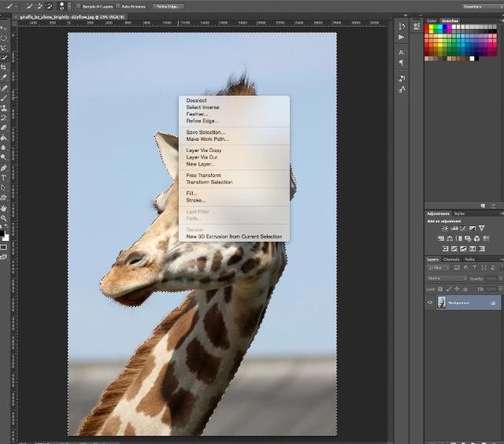Choose Select Inverse from context menu

click(x=202, y=108)
